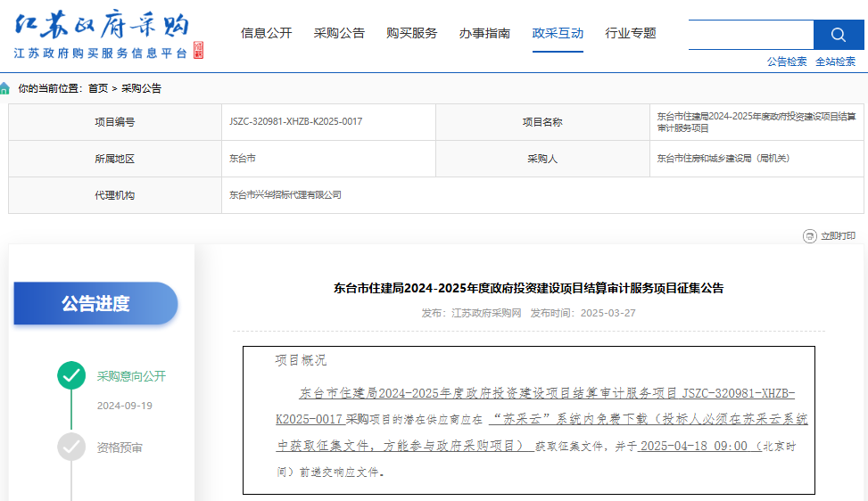Select the 政采互动 menu item
The image size is (868, 501).
558,33
